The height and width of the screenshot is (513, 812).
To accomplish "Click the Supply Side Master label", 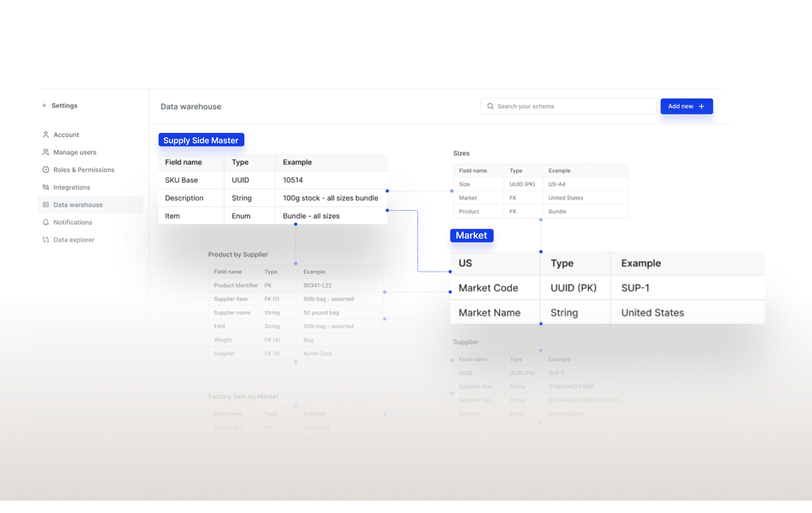I will point(201,140).
